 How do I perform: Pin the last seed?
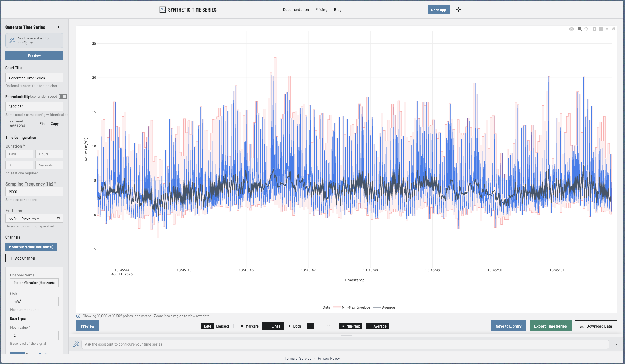tap(42, 124)
